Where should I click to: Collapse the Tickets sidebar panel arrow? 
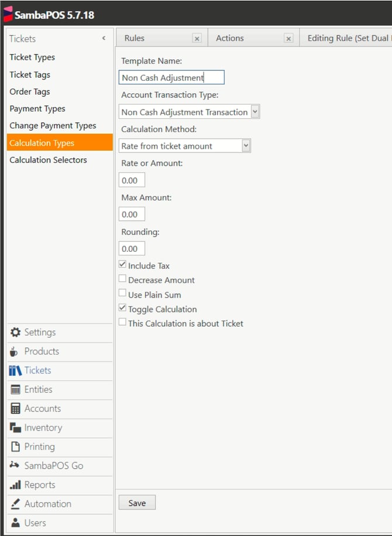pyautogui.click(x=104, y=38)
